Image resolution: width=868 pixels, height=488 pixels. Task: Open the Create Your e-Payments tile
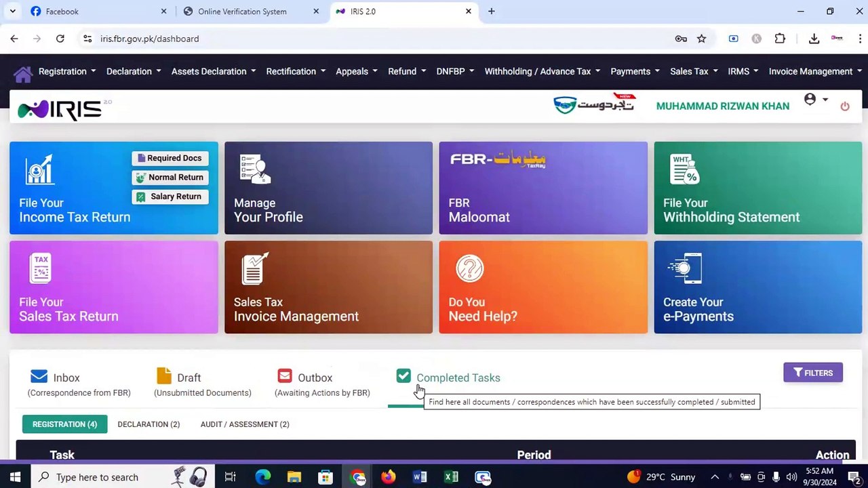758,287
